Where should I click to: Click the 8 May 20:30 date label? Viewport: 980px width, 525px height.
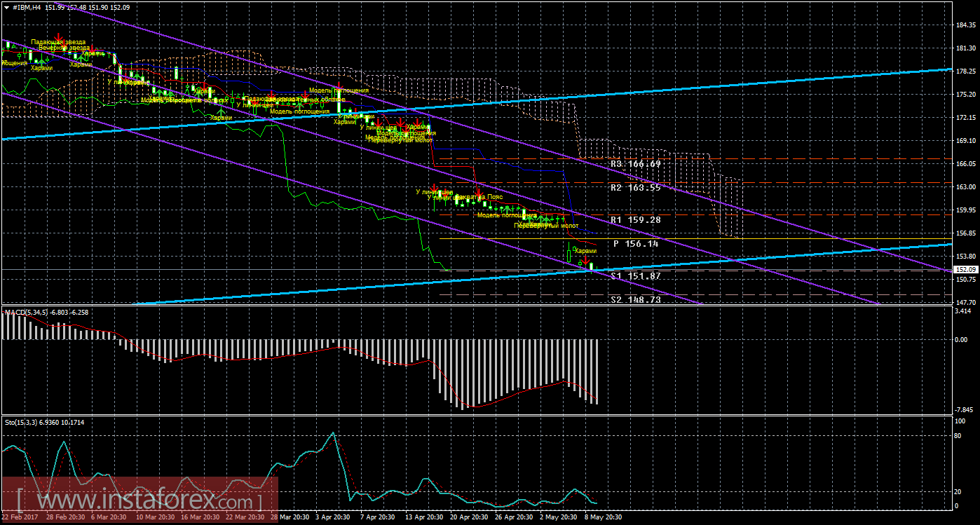point(602,518)
